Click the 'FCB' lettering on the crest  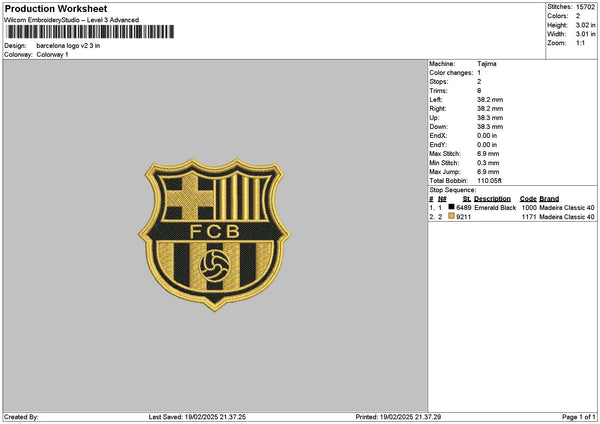point(215,232)
